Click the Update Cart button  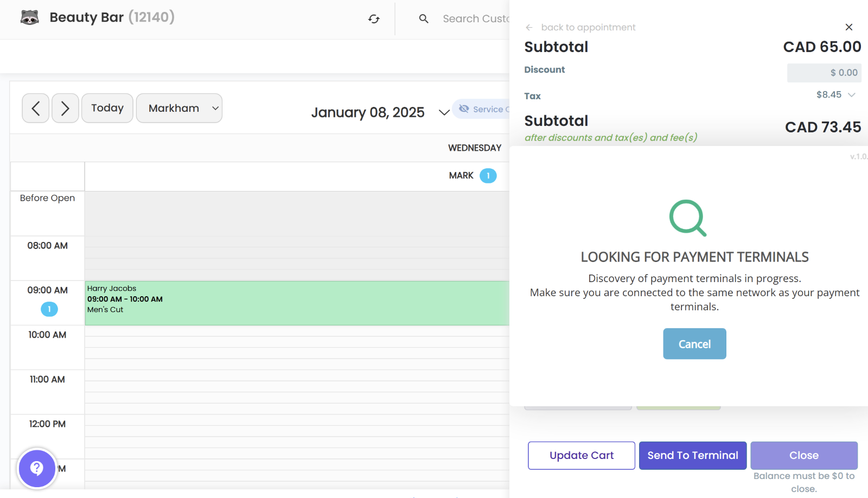[x=581, y=456]
